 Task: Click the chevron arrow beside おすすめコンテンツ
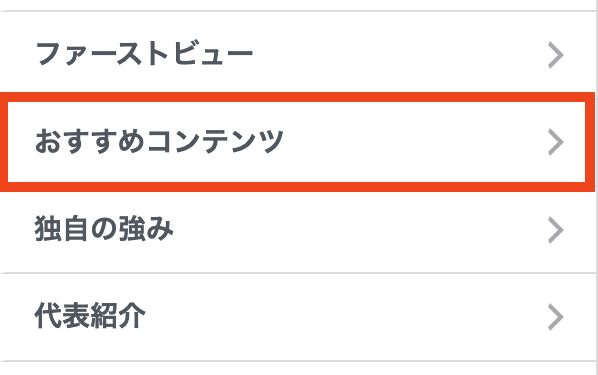556,142
